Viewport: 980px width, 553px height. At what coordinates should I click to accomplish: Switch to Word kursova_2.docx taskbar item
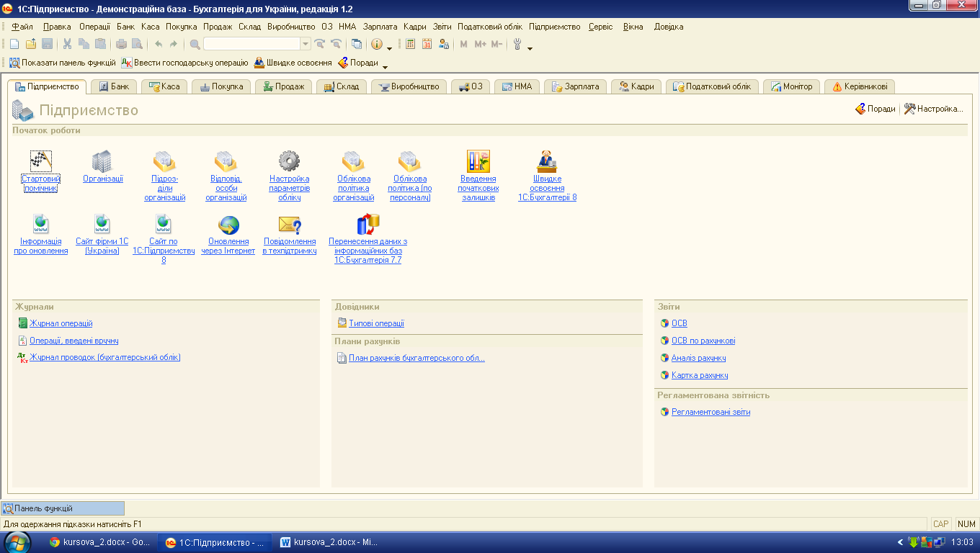point(329,542)
